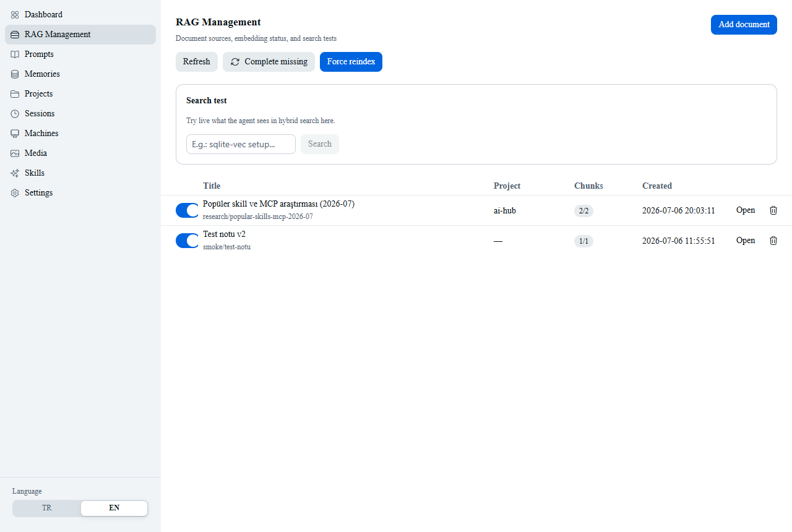Screen dimensions: 792x532
Task: Click the smoke/test-notu path text
Action: point(226,247)
